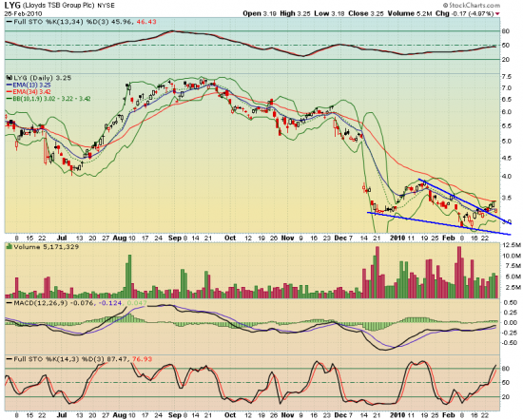The width and height of the screenshot is (523, 420).
Task: Click the 12.5M volume axis label
Action: click(x=511, y=245)
